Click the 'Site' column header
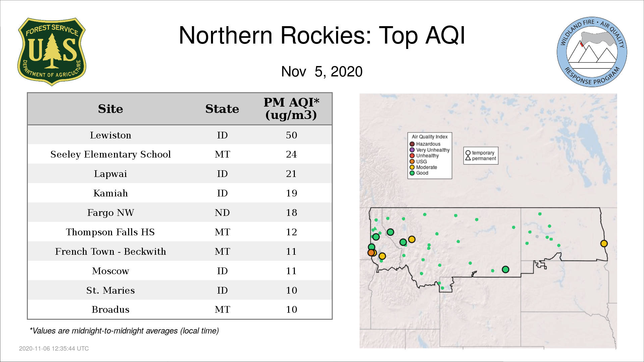 tap(110, 109)
